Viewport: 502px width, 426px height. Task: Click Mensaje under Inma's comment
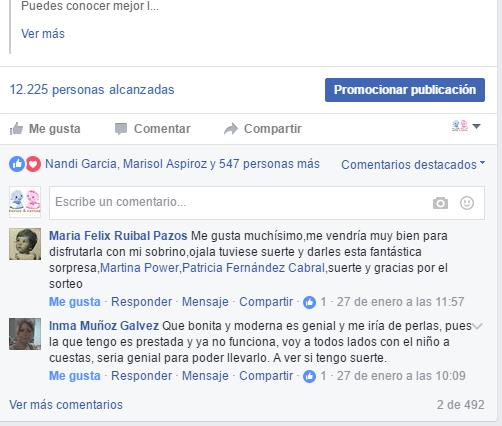tap(205, 376)
